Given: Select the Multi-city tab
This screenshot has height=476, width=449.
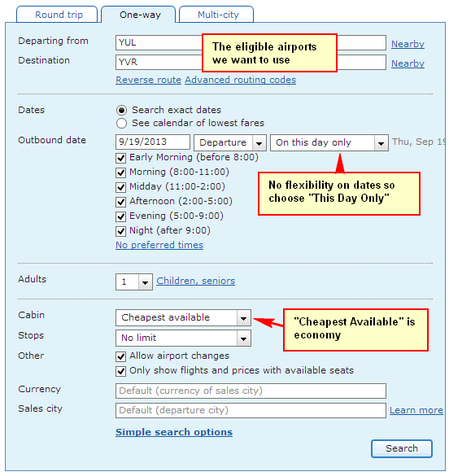Looking at the screenshot, I should (x=216, y=15).
